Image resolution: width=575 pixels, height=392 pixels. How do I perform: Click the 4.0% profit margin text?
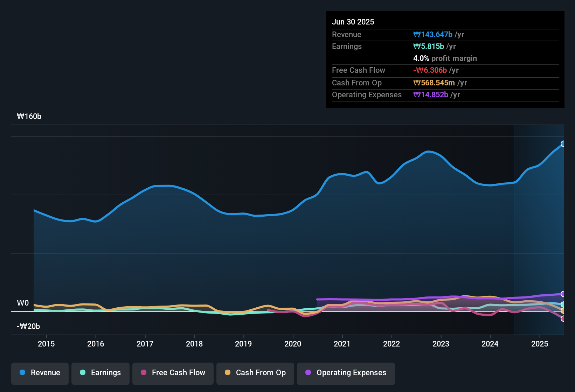pos(445,58)
